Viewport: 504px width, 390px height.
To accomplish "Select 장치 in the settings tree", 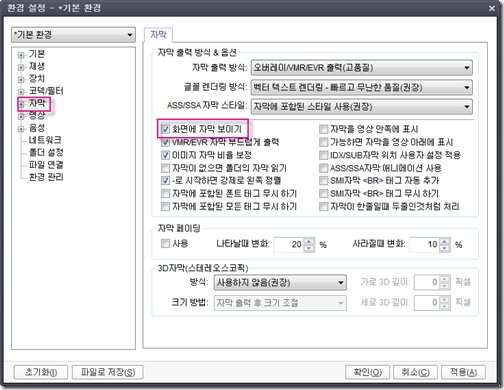I will [x=37, y=79].
